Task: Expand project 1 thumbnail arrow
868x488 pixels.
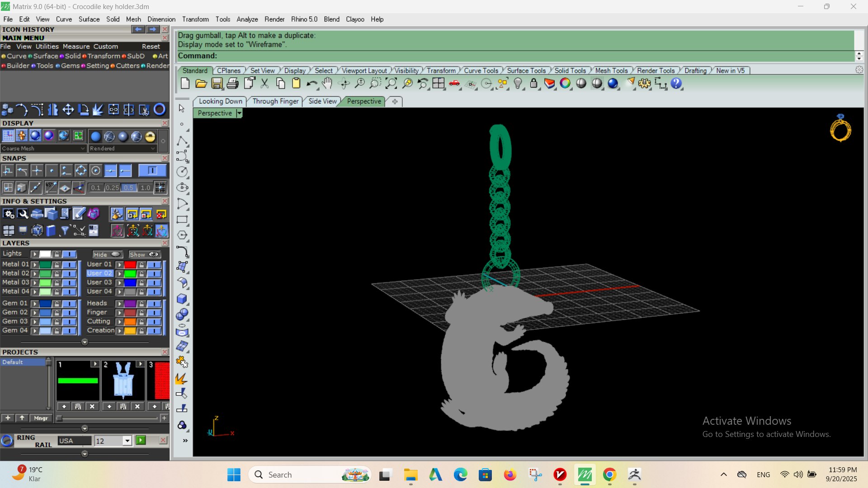Action: [95, 364]
